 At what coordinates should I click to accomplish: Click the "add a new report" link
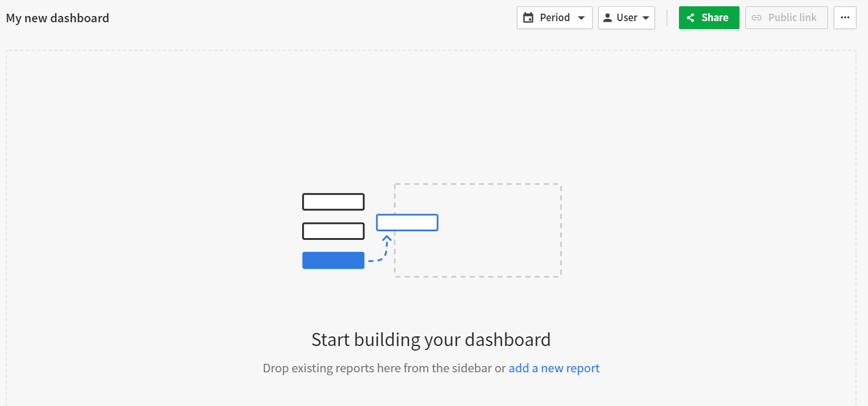coord(554,368)
